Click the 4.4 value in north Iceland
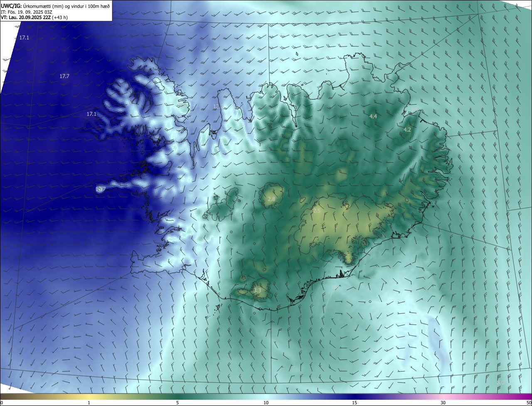Viewport: 532px width, 406px height. (373, 116)
